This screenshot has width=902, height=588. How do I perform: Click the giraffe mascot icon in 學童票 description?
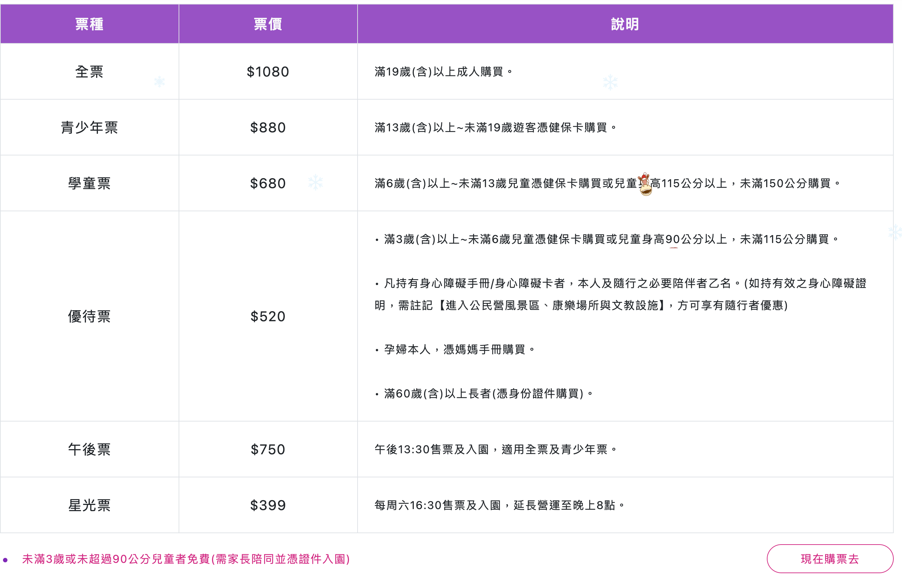[645, 184]
